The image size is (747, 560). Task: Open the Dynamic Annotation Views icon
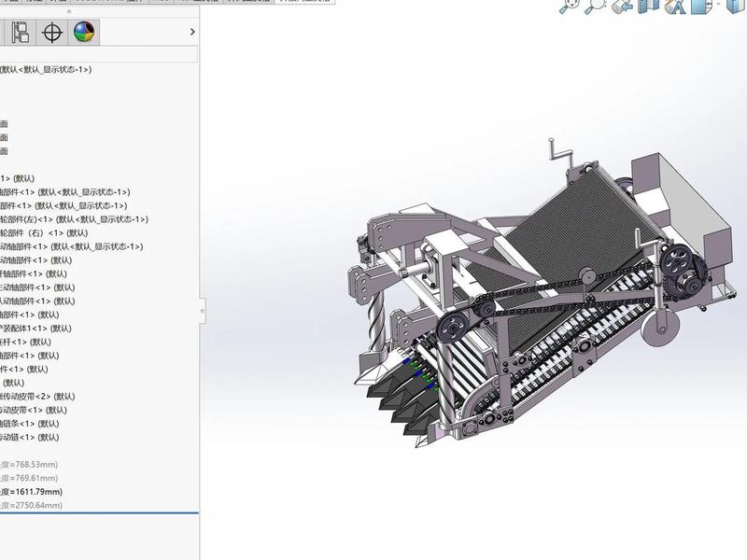(674, 6)
